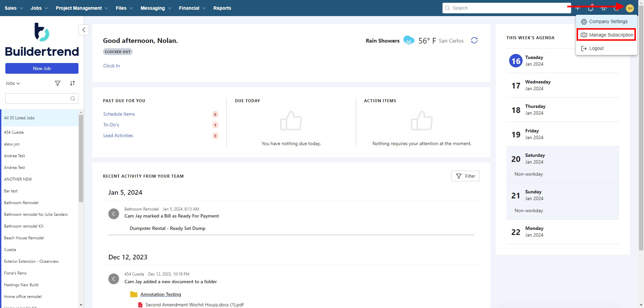Click the red 3 badge for Lead Activities
Image resolution: width=644 pixels, height=308 pixels.
(215, 136)
